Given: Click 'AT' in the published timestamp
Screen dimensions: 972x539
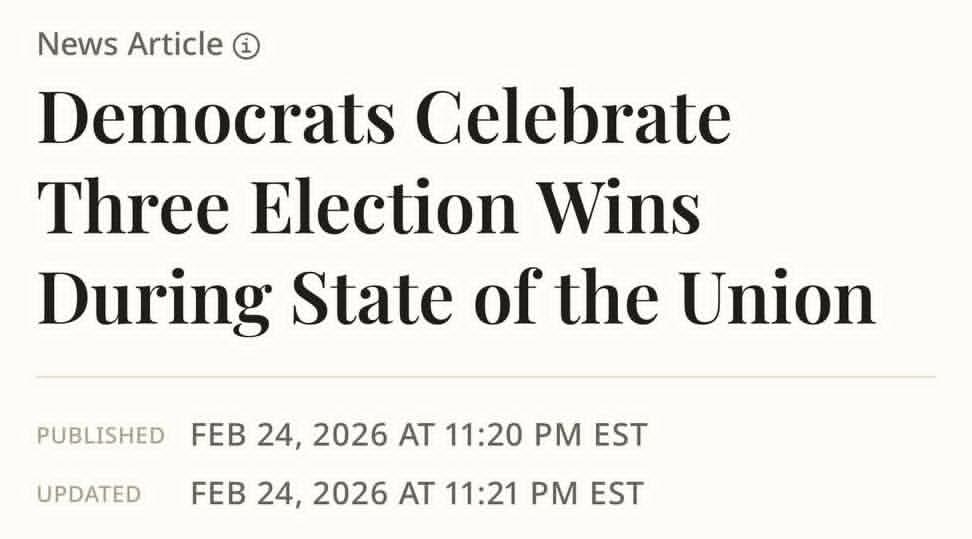Looking at the screenshot, I should point(415,435).
